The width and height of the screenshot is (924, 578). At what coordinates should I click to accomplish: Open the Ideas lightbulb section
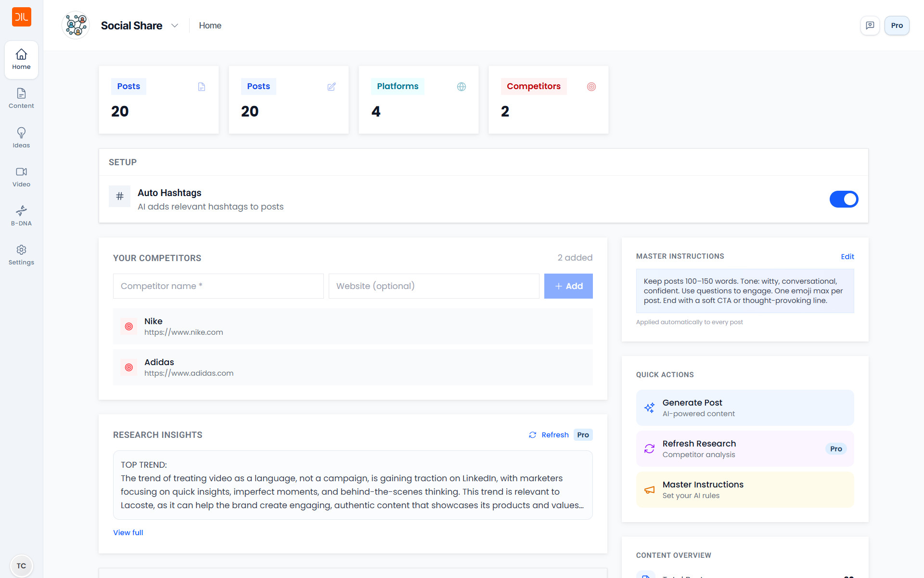pyautogui.click(x=21, y=138)
